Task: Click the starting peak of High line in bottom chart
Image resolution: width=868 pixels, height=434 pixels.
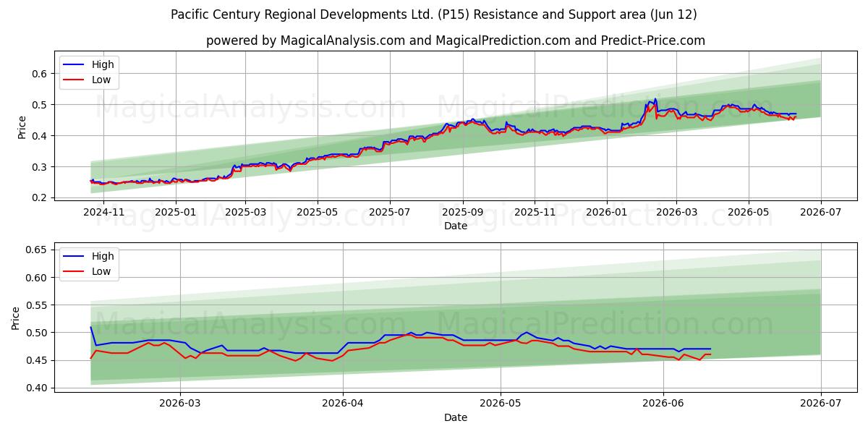Action: pos(91,328)
